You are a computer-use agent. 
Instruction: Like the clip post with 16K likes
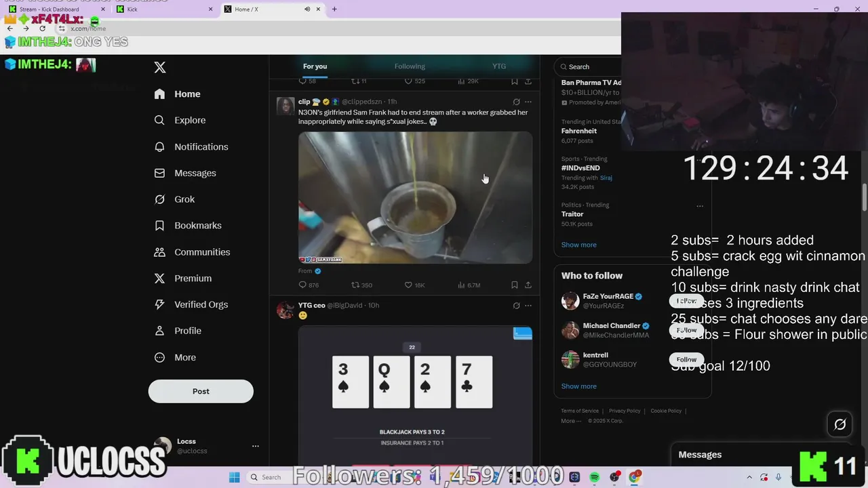click(414, 285)
